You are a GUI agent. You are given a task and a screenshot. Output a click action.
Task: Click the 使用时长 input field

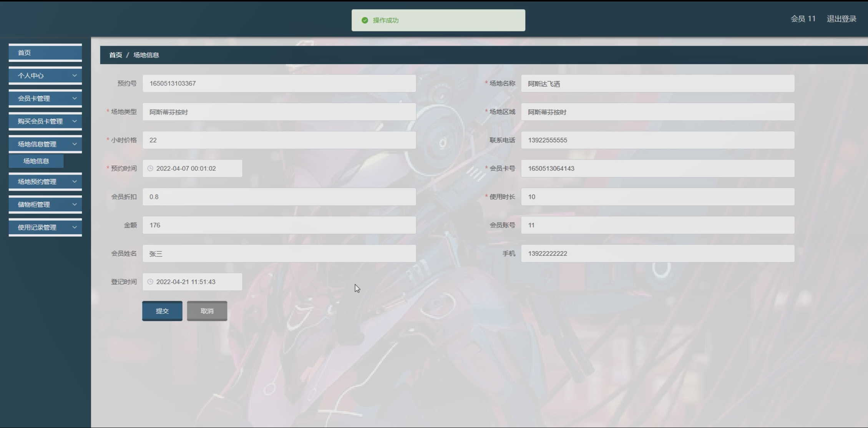[x=657, y=197]
